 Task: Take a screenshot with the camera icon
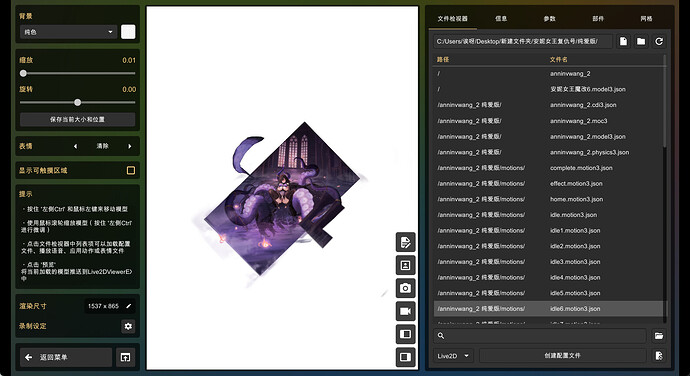coord(405,288)
